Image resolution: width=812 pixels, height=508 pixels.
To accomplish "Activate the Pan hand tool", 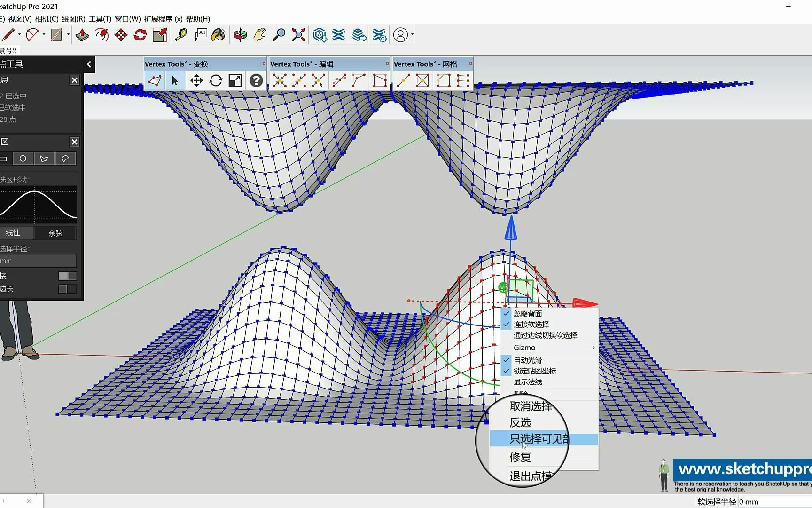I will 259,35.
